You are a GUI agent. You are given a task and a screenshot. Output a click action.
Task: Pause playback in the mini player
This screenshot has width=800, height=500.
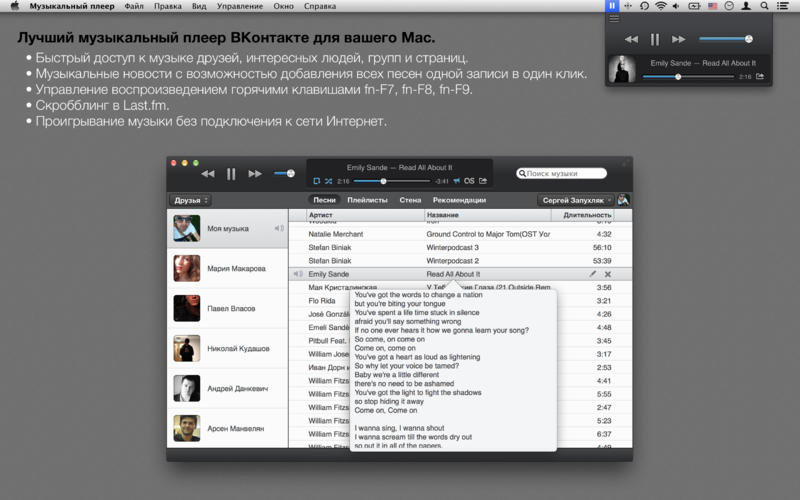[x=655, y=39]
